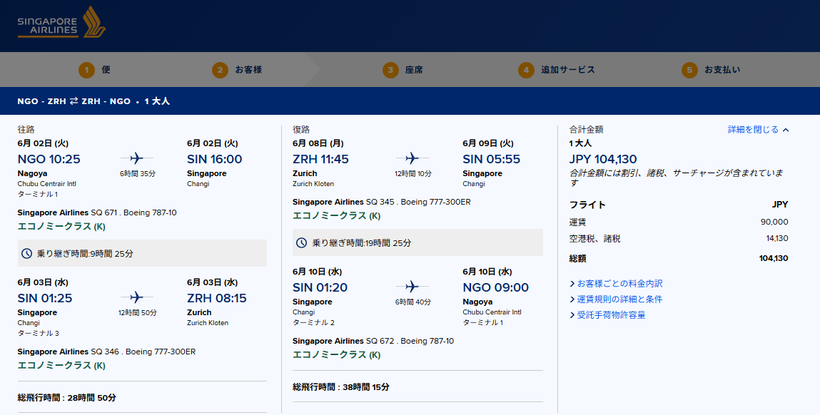
Task: Click SIN 16:00 arrival time
Action: click(214, 159)
